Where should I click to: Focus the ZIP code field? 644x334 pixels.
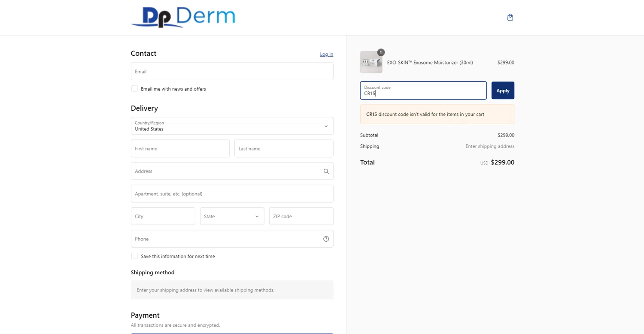tap(301, 216)
